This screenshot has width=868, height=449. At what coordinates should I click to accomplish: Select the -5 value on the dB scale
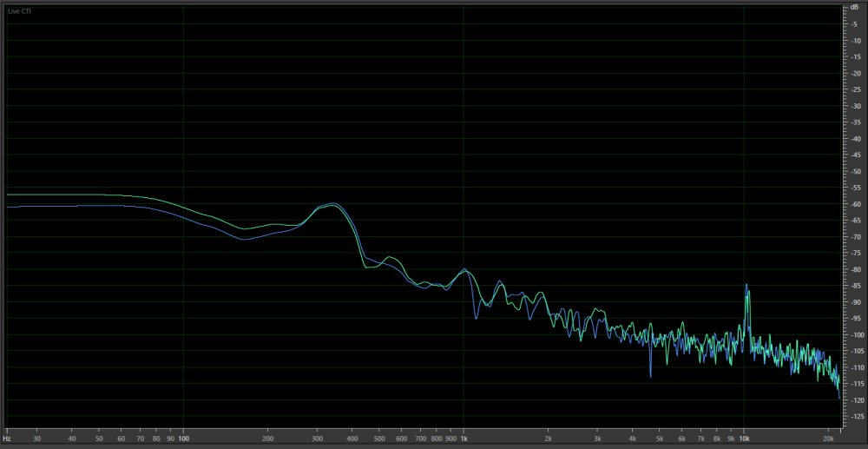coord(855,24)
